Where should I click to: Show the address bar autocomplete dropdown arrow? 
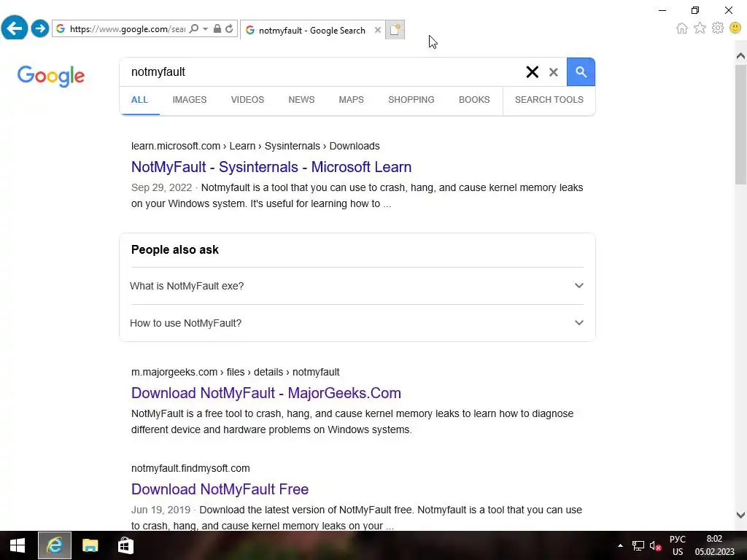[205, 28]
